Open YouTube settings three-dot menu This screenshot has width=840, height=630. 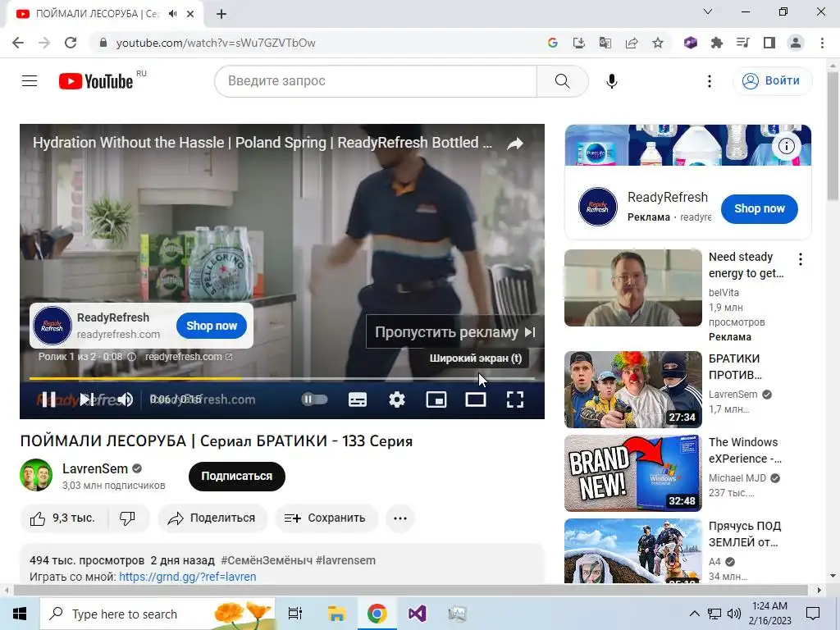[710, 81]
